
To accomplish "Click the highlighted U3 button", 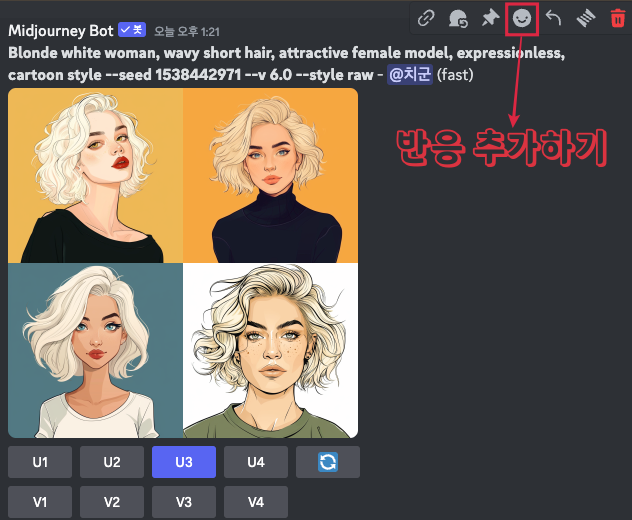I will pos(184,462).
